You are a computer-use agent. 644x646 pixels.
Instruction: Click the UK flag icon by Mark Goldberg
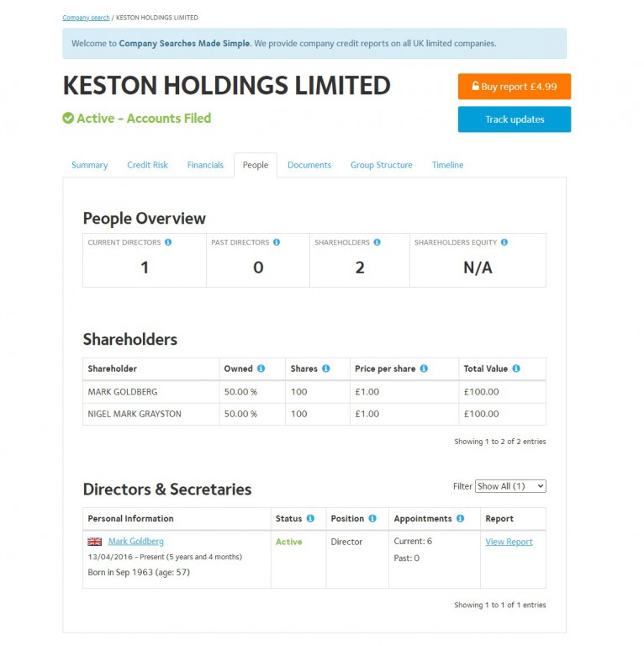95,542
